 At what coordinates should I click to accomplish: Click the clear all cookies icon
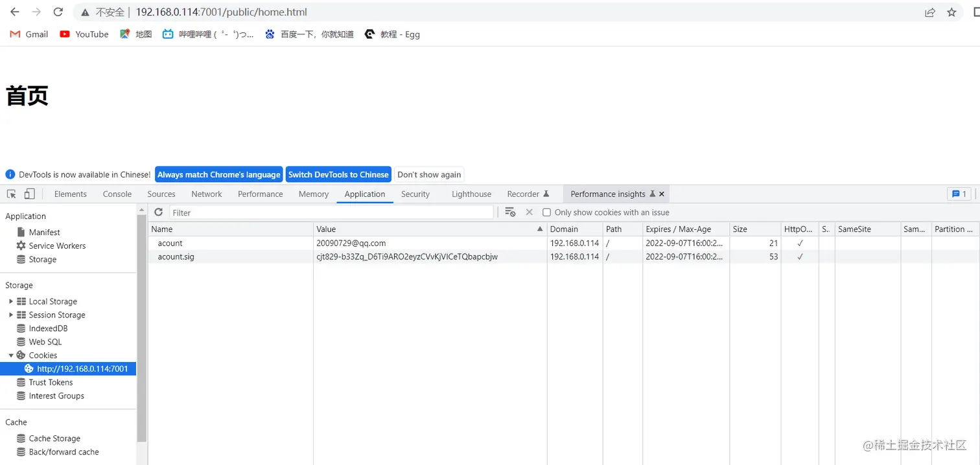pyautogui.click(x=510, y=212)
